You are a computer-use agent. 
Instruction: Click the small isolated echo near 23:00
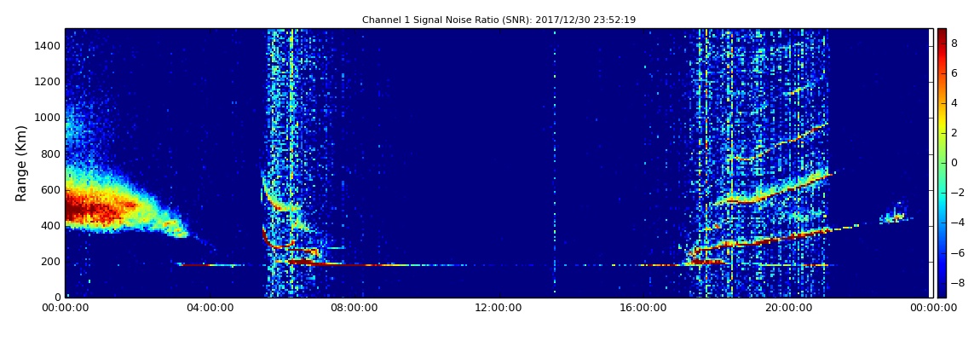tap(896, 217)
